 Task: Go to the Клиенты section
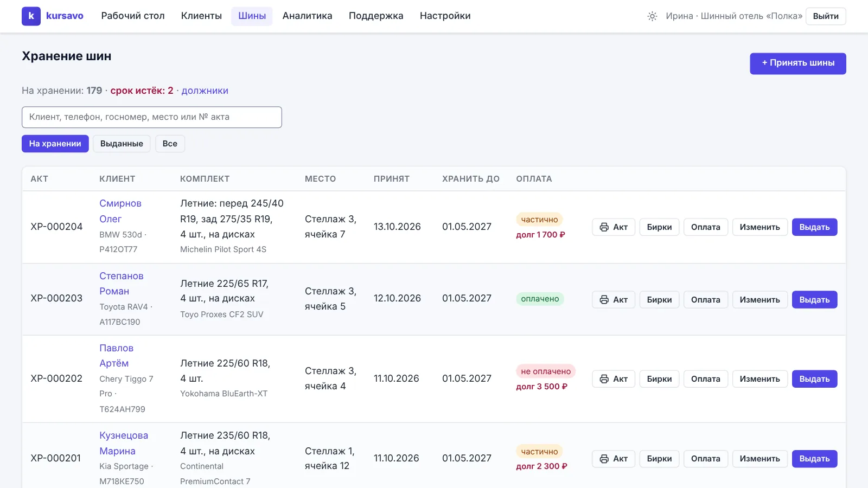click(201, 16)
